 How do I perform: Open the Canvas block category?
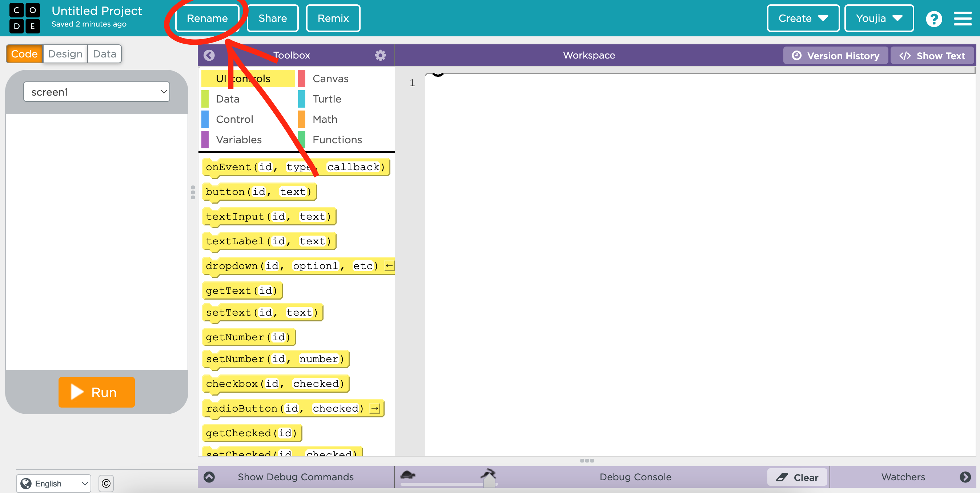pyautogui.click(x=330, y=79)
